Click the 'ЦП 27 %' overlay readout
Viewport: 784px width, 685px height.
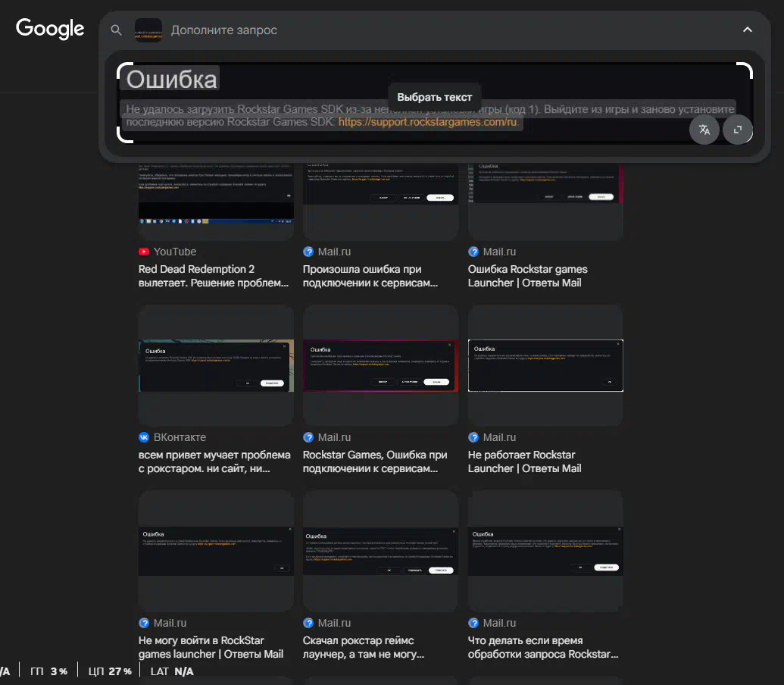click(110, 671)
